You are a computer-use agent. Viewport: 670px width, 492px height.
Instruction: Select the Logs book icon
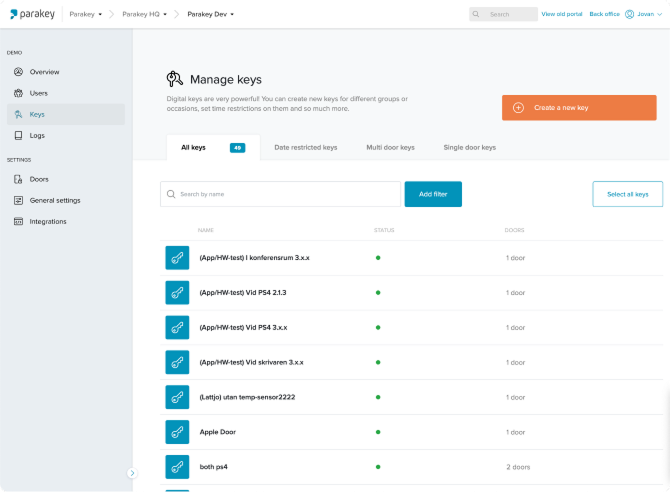[x=18, y=136]
